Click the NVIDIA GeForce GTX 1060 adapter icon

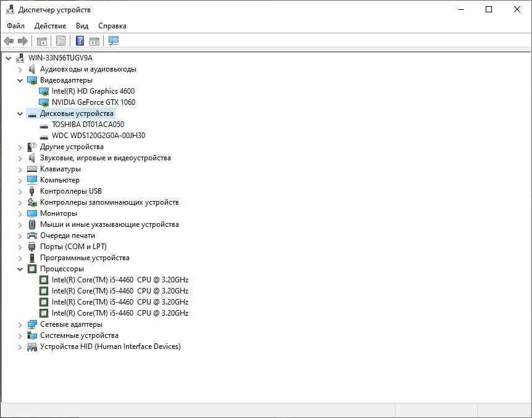point(44,102)
